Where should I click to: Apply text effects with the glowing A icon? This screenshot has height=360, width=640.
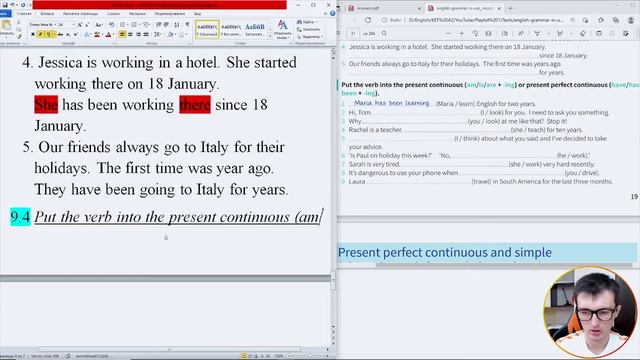[x=87, y=34]
